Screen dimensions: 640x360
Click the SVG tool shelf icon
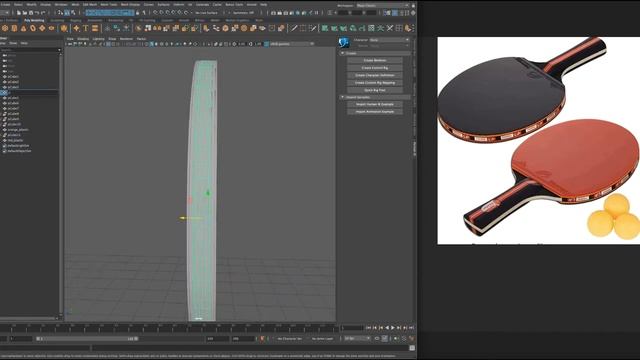95,28
